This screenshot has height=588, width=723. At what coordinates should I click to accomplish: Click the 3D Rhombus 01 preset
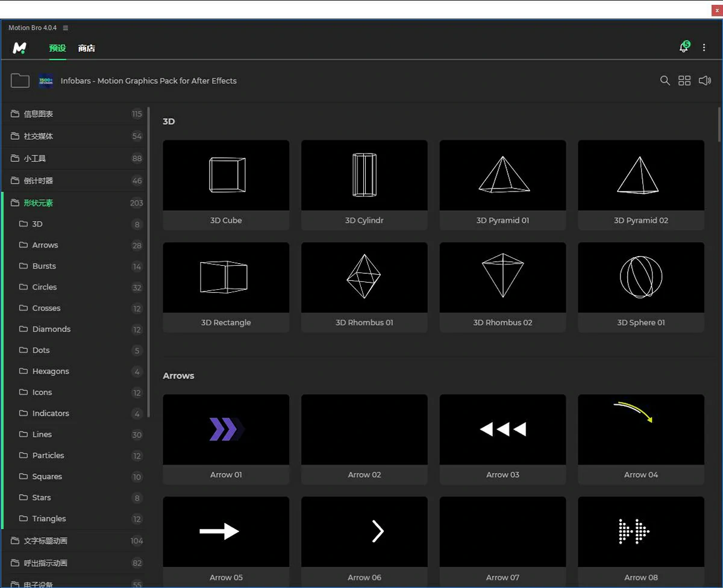pos(365,287)
